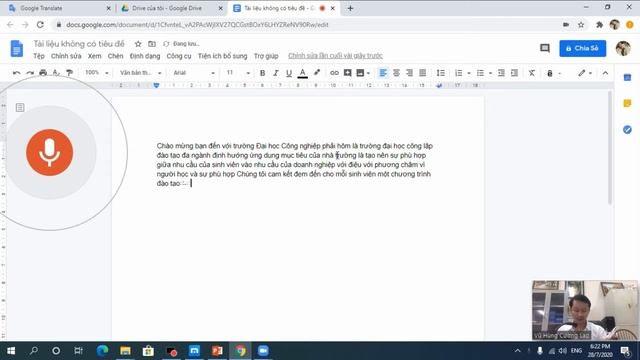This screenshot has width=640, height=360.
Task: Hide the menus with chevron
Action: (605, 73)
